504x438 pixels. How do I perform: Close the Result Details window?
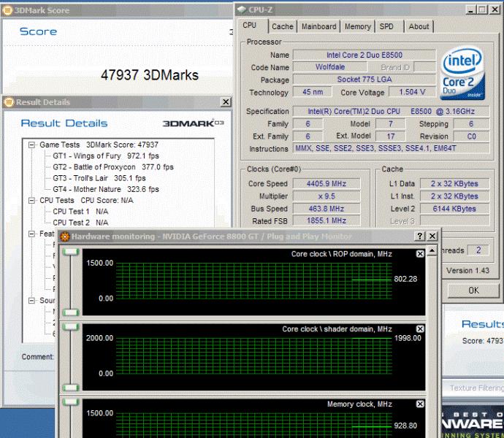pyautogui.click(x=226, y=102)
